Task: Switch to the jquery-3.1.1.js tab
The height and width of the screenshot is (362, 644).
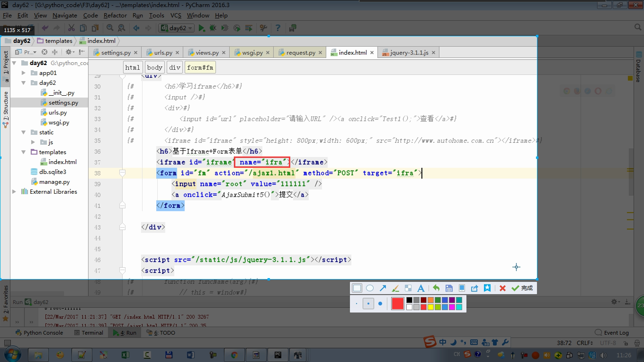Action: [409, 53]
